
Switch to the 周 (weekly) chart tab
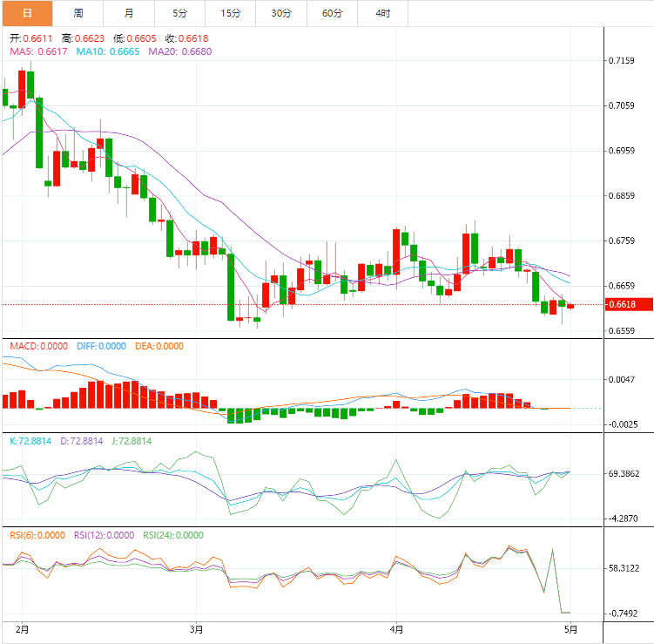(78, 13)
